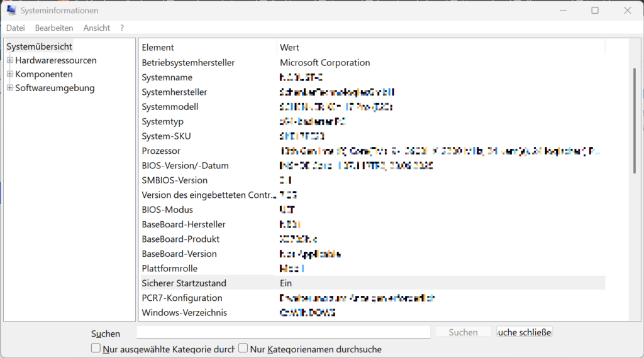Select Systemübersicht in the tree
Screen dimensions: 644x358
(39, 46)
